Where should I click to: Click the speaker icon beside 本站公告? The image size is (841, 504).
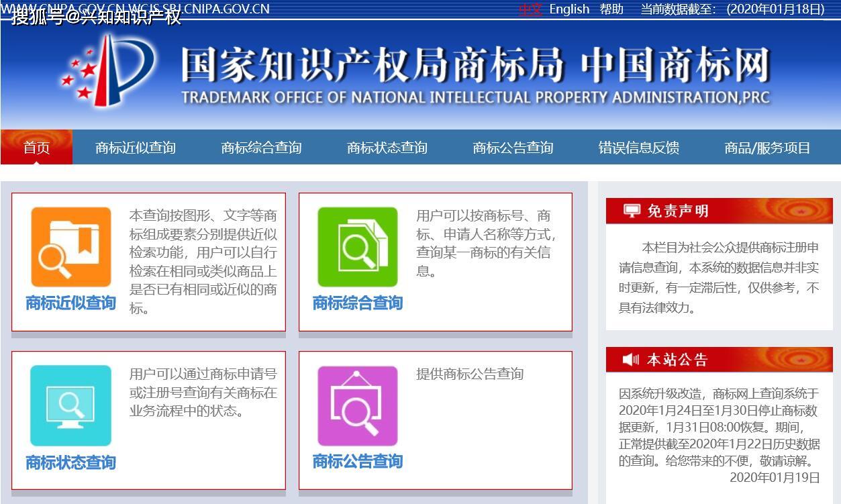coord(631,360)
